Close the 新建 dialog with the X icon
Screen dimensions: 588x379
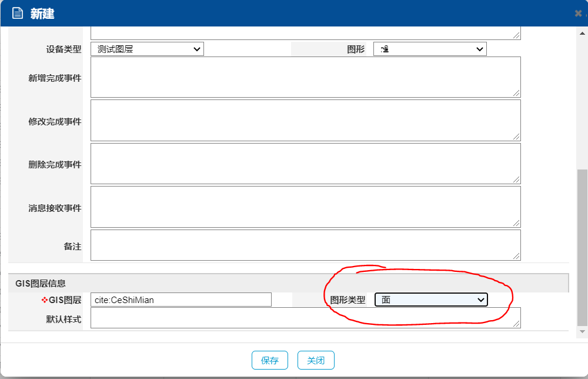click(x=578, y=14)
